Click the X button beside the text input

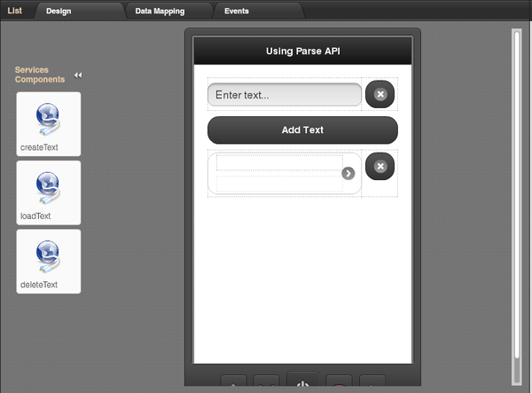[380, 94]
